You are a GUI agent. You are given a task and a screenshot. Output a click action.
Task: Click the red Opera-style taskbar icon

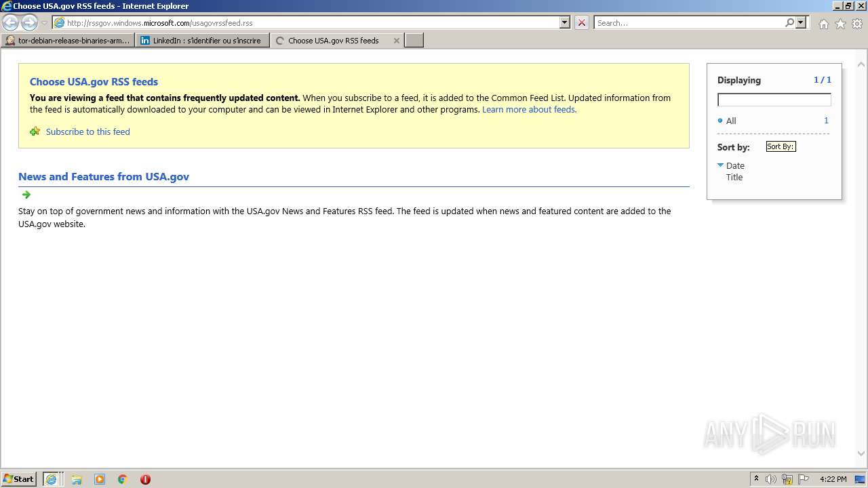pos(145,479)
